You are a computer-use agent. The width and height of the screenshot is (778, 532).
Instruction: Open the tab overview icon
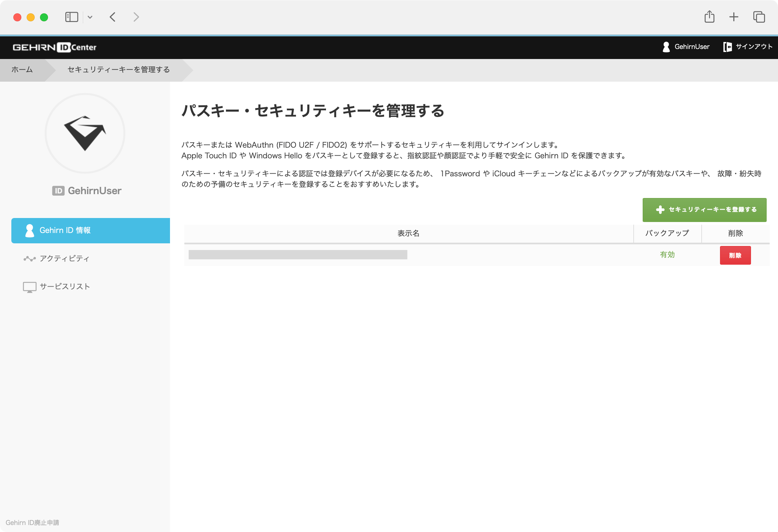[759, 17]
